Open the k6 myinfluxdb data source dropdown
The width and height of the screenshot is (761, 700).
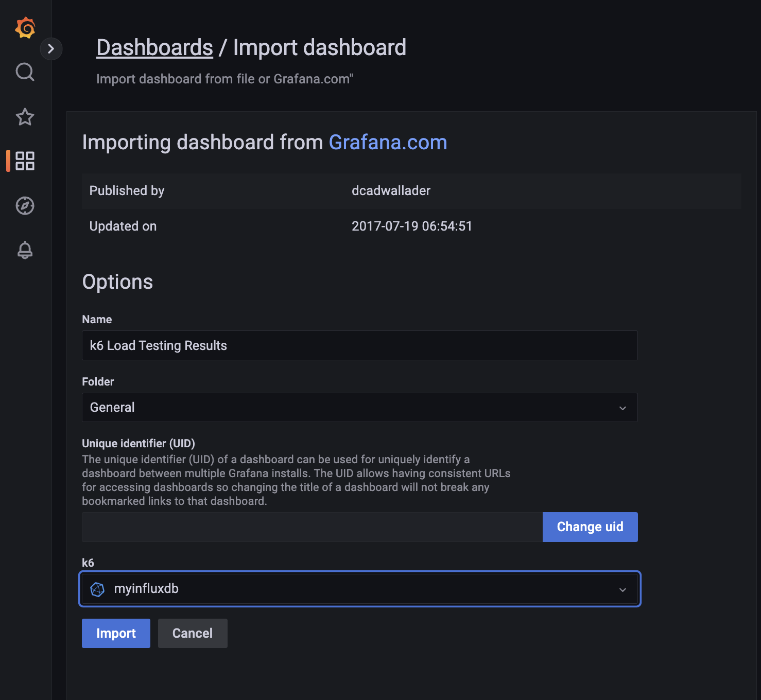tap(359, 589)
